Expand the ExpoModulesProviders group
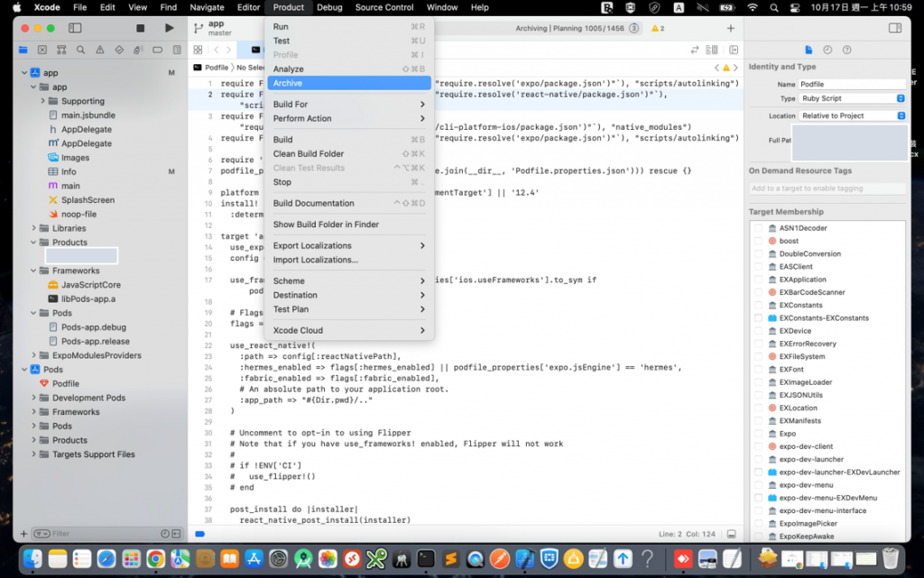Image resolution: width=924 pixels, height=578 pixels. (33, 355)
